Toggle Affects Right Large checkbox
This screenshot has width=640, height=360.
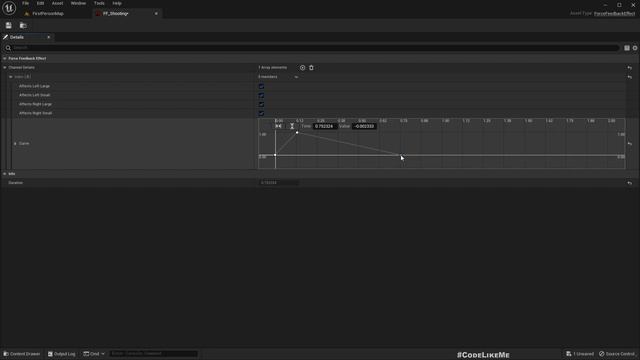click(261, 104)
